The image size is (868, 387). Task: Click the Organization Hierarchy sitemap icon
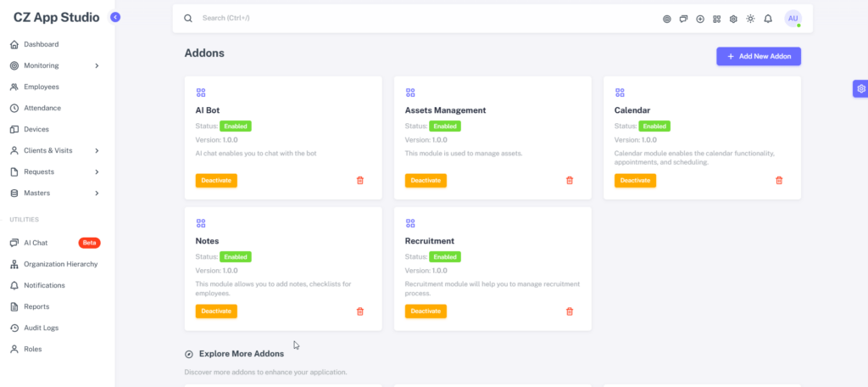pos(14,265)
